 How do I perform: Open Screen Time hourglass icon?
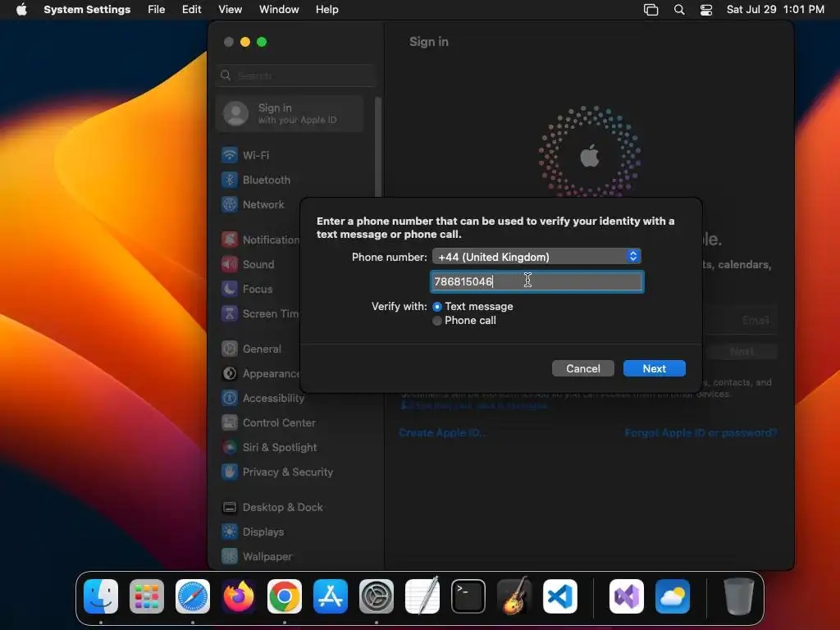click(230, 314)
